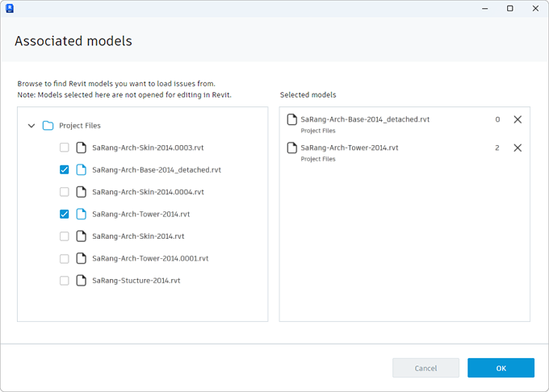Remove SaRang-Arch-Base-2014_detached.rvt from selected models
Image resolution: width=549 pixels, height=392 pixels.
(518, 119)
